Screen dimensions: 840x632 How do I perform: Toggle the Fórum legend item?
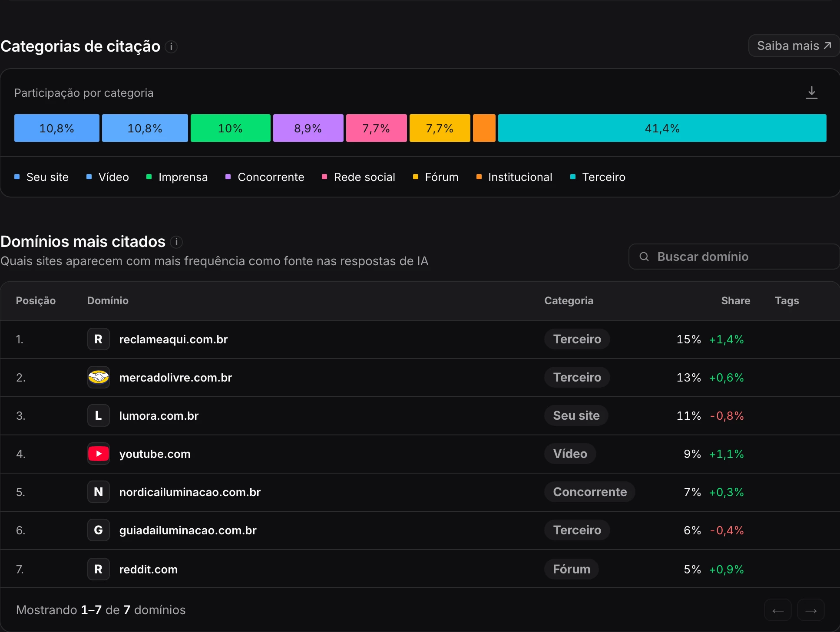pyautogui.click(x=436, y=177)
